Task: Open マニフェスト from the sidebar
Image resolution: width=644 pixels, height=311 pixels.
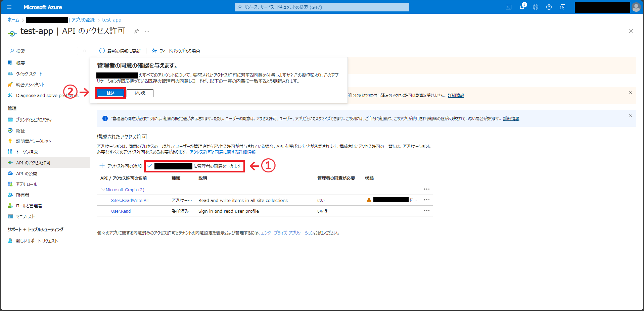Action: pyautogui.click(x=25, y=216)
